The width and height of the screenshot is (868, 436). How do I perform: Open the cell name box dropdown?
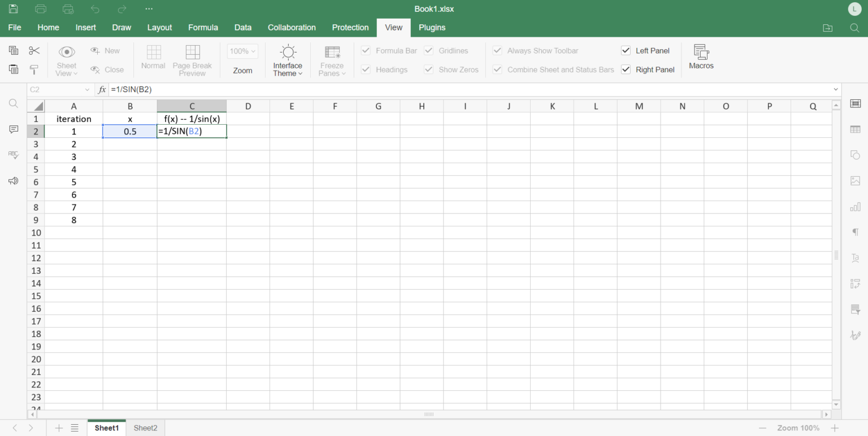[87, 90]
